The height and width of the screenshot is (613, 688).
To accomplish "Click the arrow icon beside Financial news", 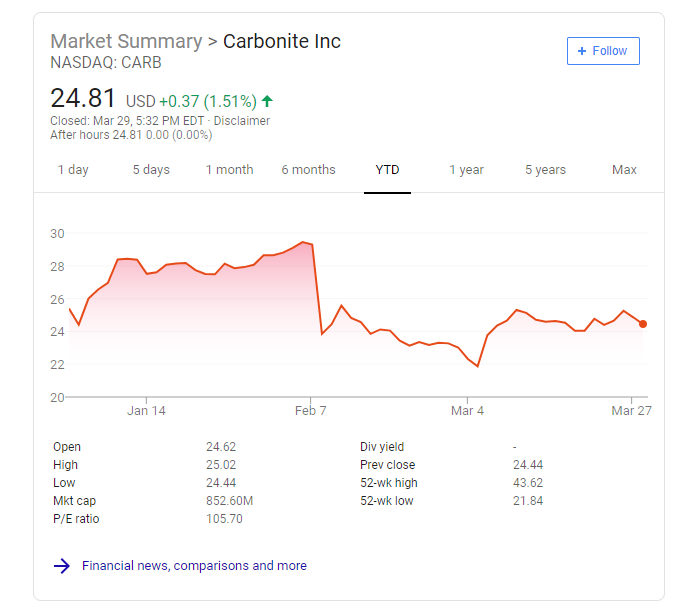I will (x=62, y=566).
